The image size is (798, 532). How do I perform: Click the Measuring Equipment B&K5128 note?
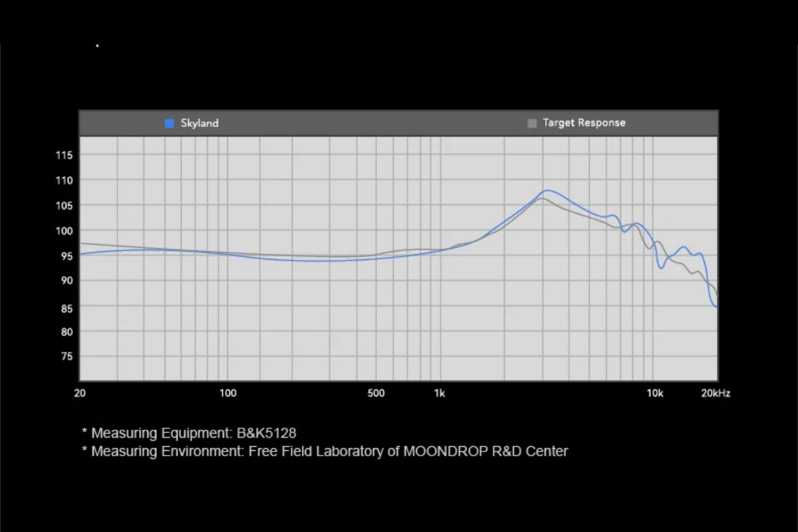point(189,433)
